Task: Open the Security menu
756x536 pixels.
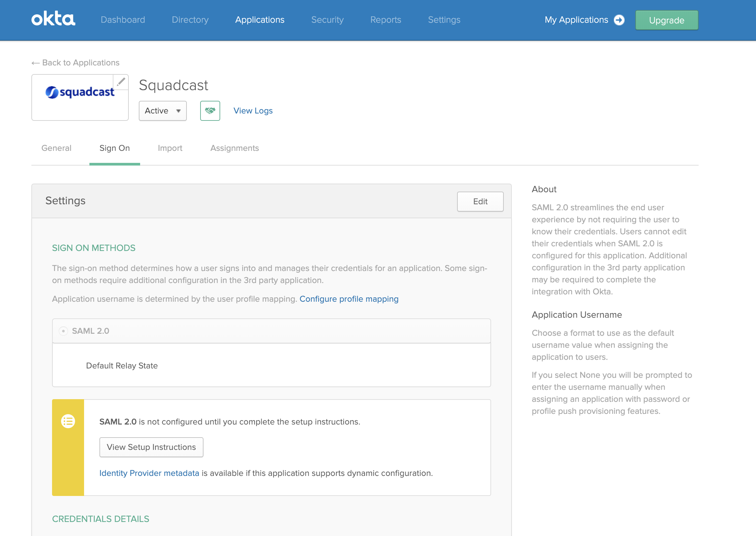Action: click(x=327, y=20)
